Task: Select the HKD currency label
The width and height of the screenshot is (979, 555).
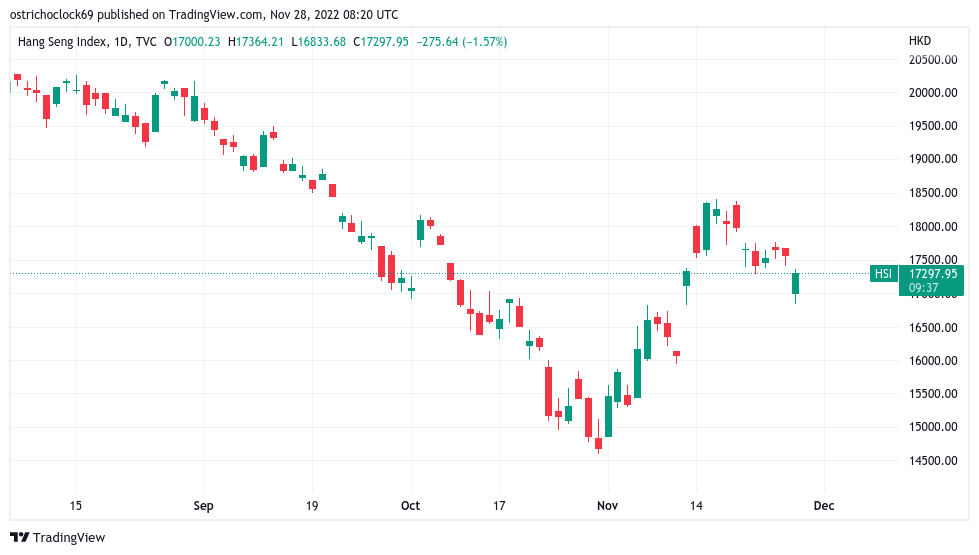Action: pos(919,42)
